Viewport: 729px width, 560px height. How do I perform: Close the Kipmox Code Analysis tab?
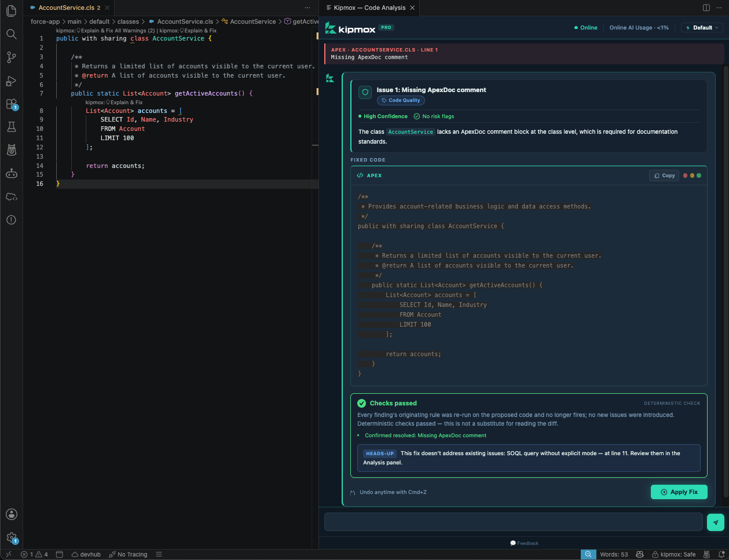click(x=412, y=8)
